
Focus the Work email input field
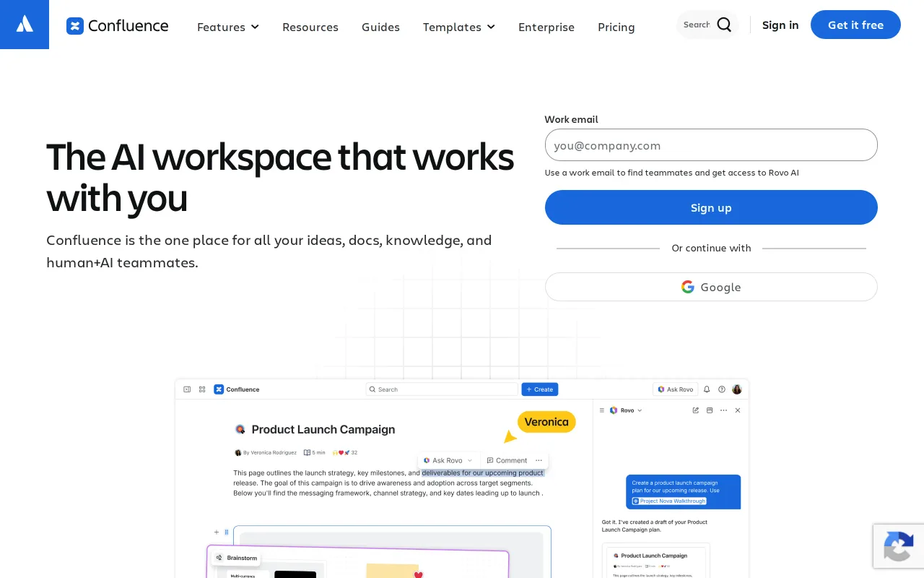point(711,145)
